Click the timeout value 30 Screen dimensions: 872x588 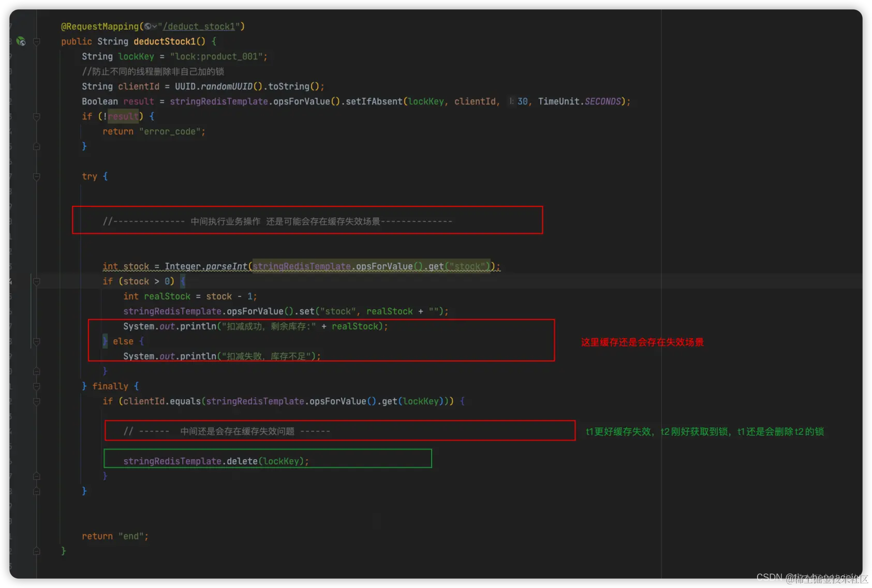pyautogui.click(x=523, y=101)
